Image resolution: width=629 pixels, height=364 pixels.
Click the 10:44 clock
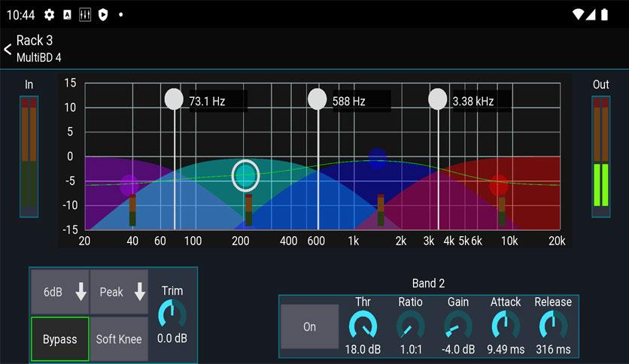21,15
